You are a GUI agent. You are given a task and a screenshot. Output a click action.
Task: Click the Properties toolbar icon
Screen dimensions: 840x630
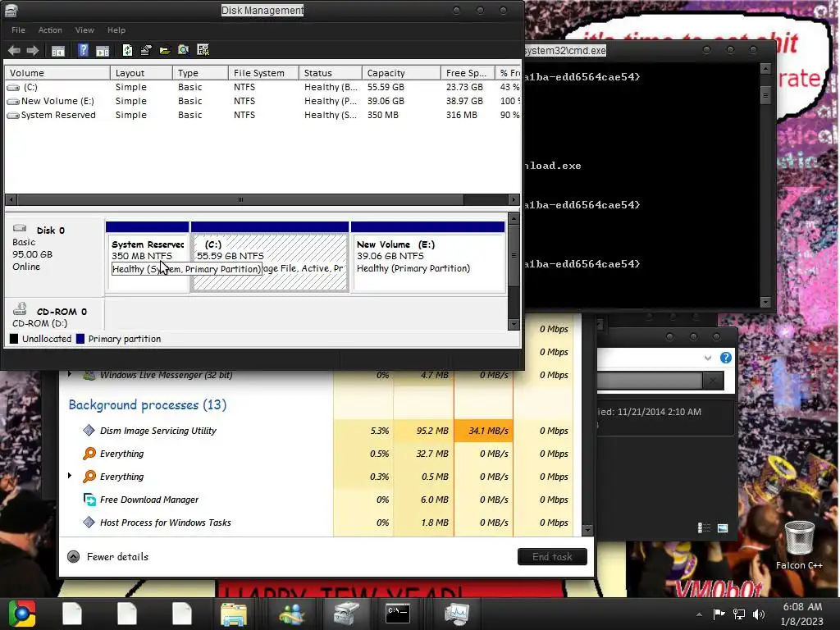pos(146,50)
